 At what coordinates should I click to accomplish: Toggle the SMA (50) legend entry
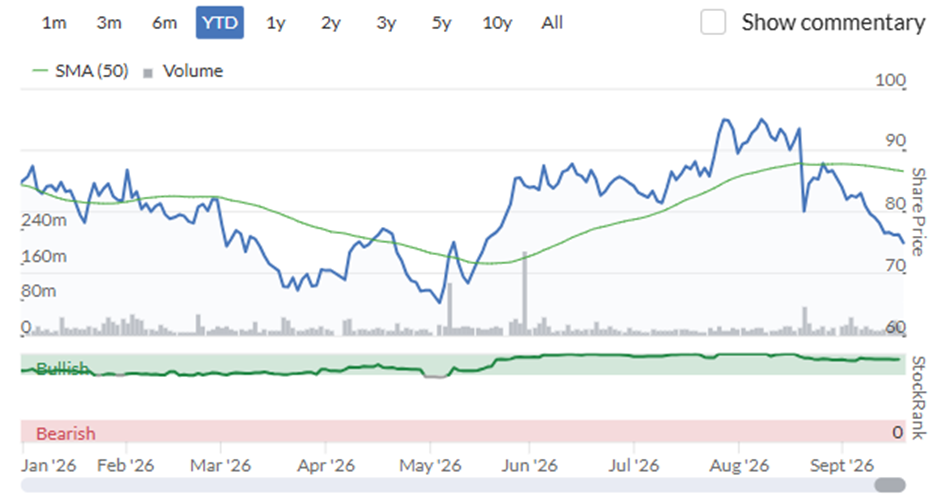click(x=80, y=71)
